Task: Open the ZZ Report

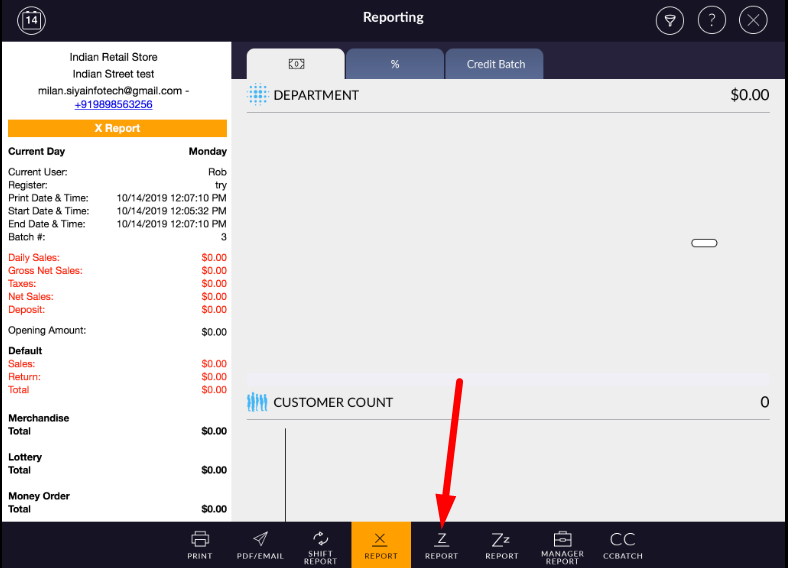Action: coord(501,544)
